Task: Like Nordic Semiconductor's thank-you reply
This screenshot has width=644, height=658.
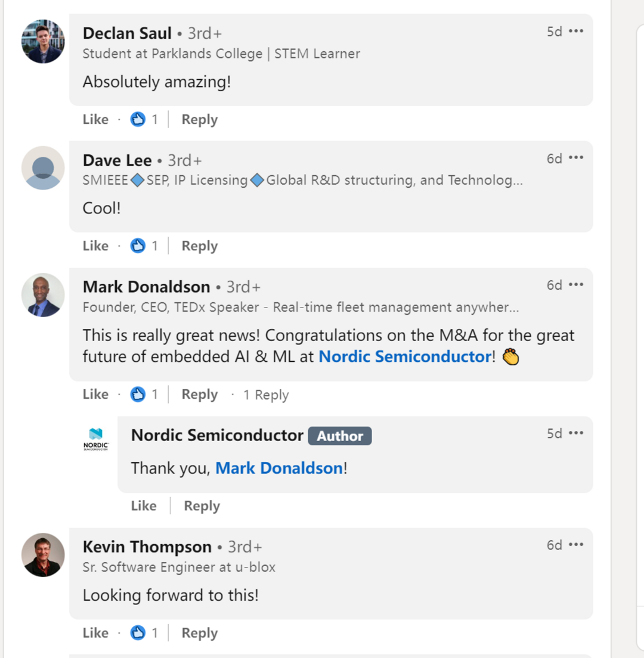Action: [x=144, y=506]
